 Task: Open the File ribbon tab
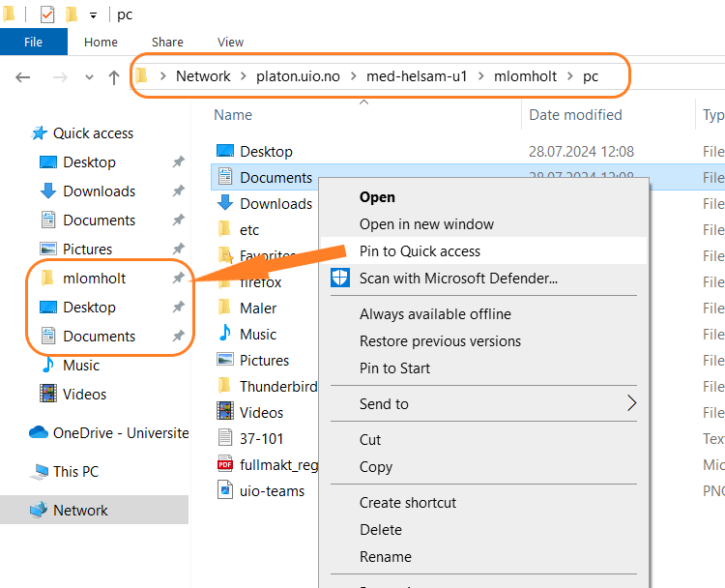pos(33,43)
